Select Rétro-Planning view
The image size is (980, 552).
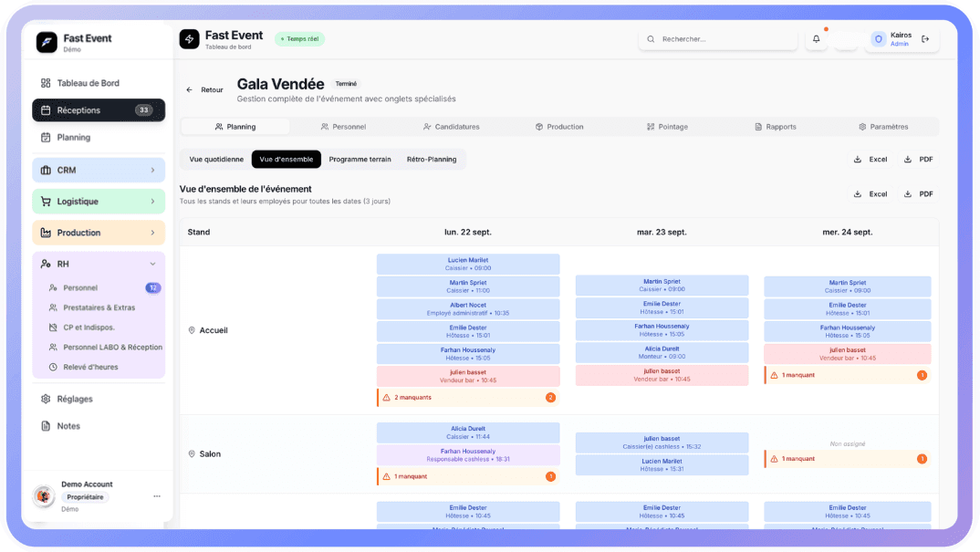tap(432, 160)
